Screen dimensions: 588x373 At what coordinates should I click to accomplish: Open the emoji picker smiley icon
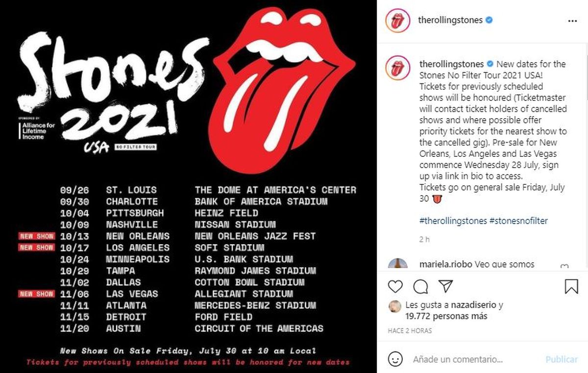tap(395, 359)
